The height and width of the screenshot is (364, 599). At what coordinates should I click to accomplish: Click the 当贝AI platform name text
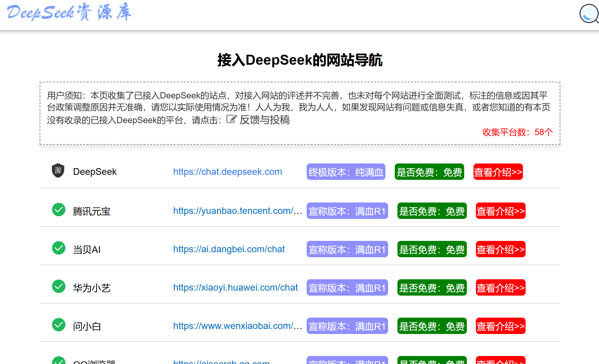[87, 250]
